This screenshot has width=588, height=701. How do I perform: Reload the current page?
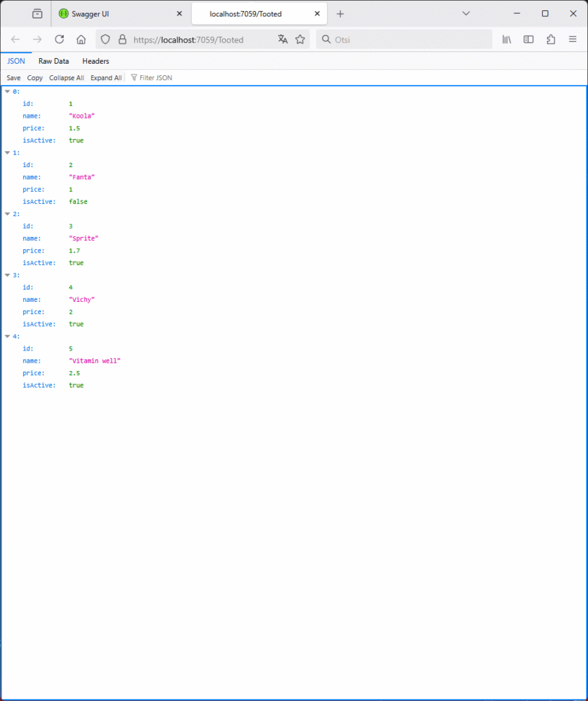60,40
